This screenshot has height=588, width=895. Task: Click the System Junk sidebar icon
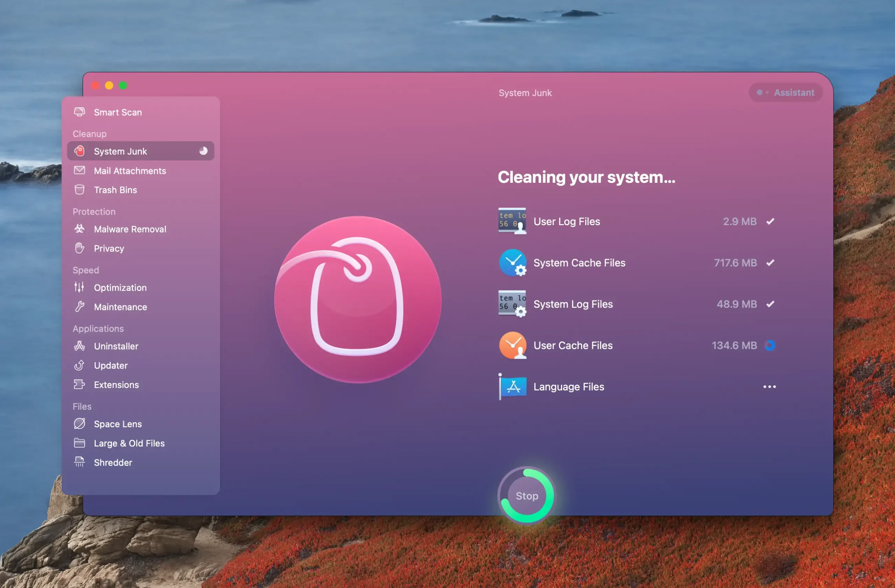(x=79, y=151)
